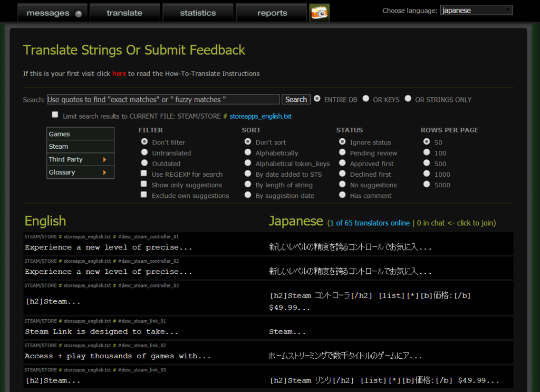Enable Exclude own suggestions checkbox
The height and width of the screenshot is (392, 540).
(144, 195)
